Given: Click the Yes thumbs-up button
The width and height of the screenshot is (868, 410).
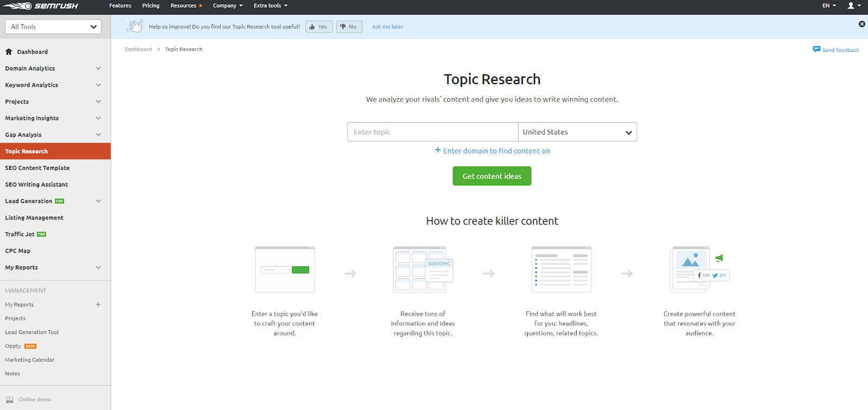Looking at the screenshot, I should pyautogui.click(x=319, y=27).
